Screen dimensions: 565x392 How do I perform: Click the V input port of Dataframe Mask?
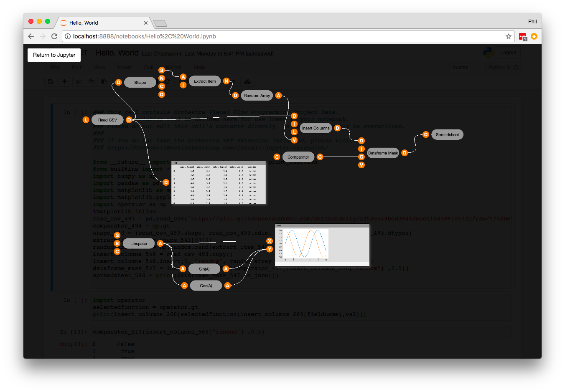click(x=362, y=165)
